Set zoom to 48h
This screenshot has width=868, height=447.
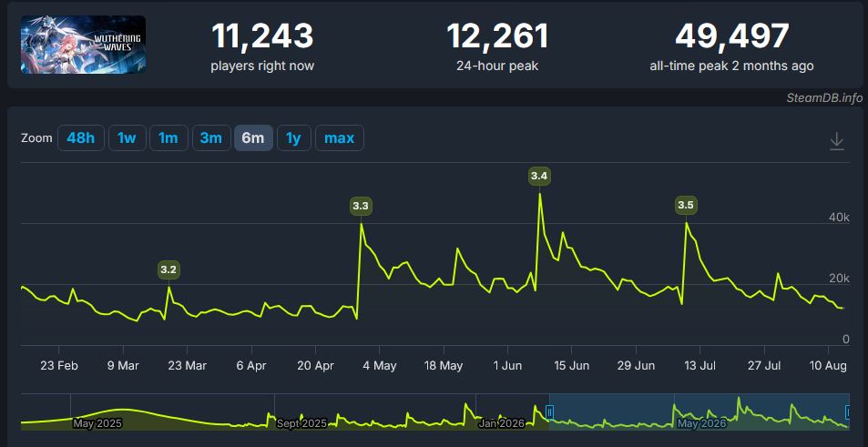click(x=81, y=137)
